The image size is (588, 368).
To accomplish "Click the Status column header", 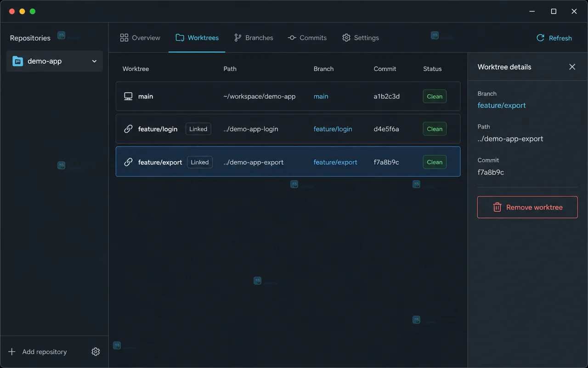I will point(432,69).
